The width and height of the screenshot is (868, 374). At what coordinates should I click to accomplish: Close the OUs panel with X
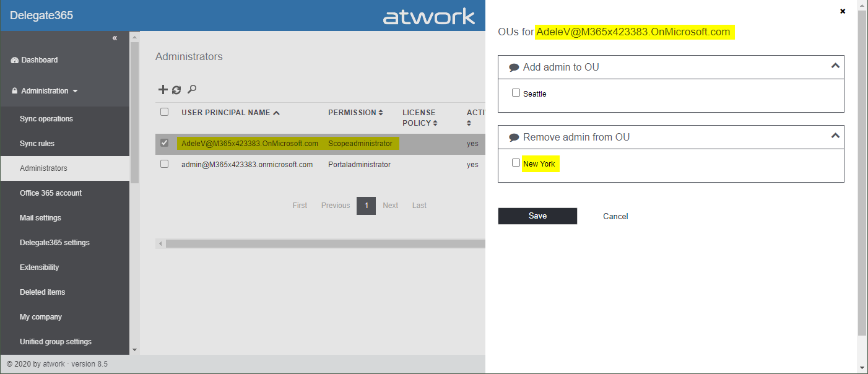click(x=843, y=11)
